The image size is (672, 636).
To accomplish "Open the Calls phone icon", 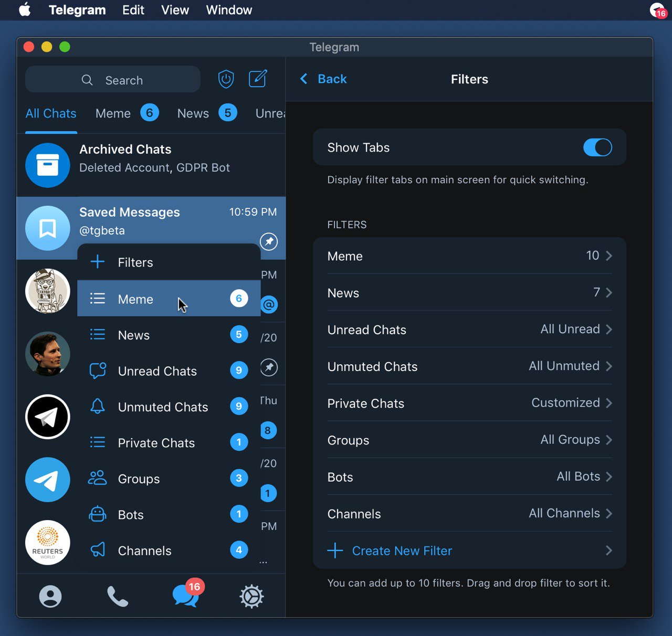I will (118, 597).
